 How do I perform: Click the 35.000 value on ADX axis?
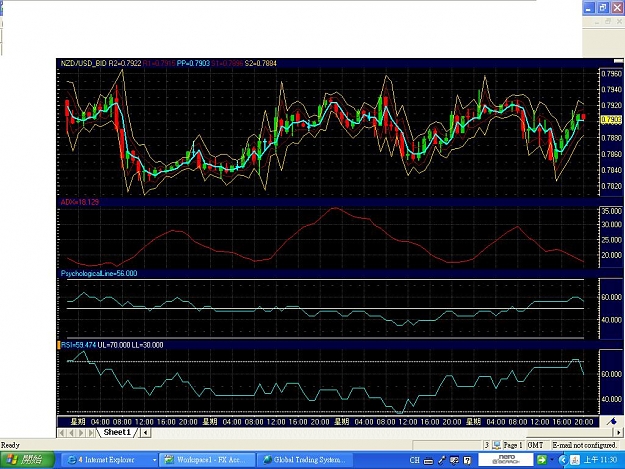[x=611, y=211]
